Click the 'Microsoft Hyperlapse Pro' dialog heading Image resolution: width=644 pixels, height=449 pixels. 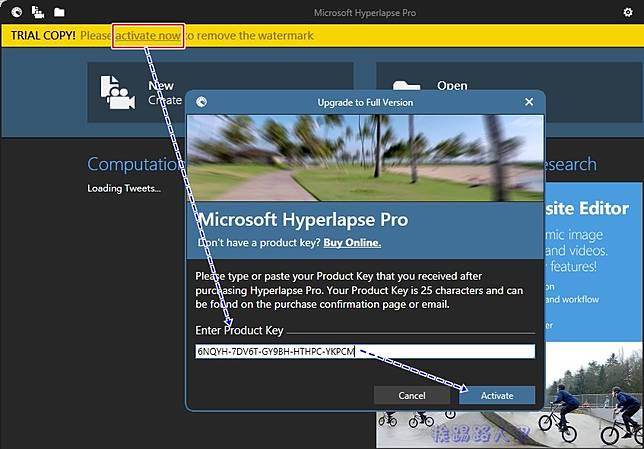(x=303, y=220)
